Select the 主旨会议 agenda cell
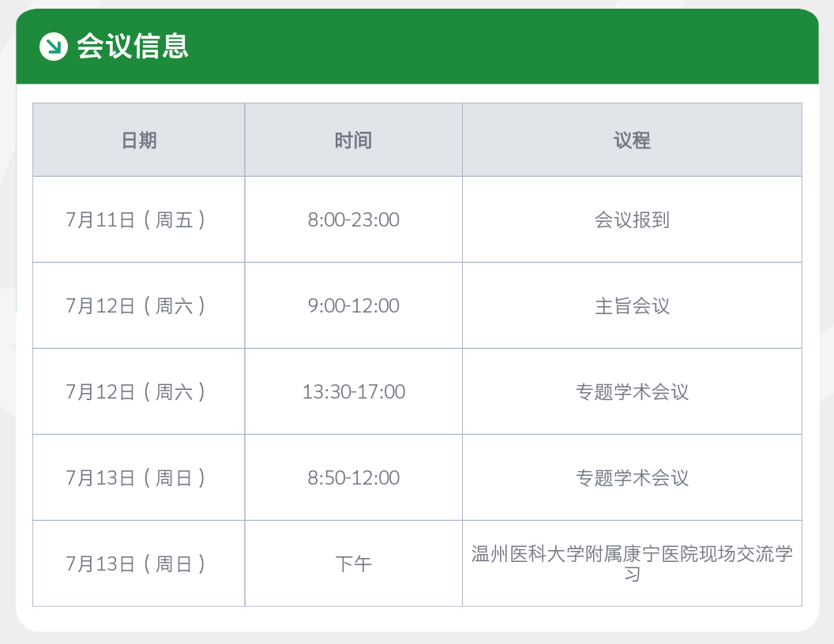The height and width of the screenshot is (644, 834). tap(632, 305)
